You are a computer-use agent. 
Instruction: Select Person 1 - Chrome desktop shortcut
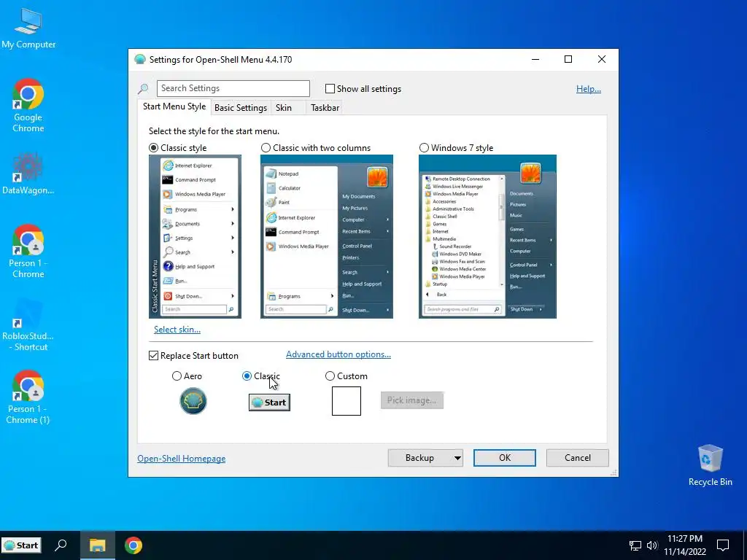click(28, 252)
